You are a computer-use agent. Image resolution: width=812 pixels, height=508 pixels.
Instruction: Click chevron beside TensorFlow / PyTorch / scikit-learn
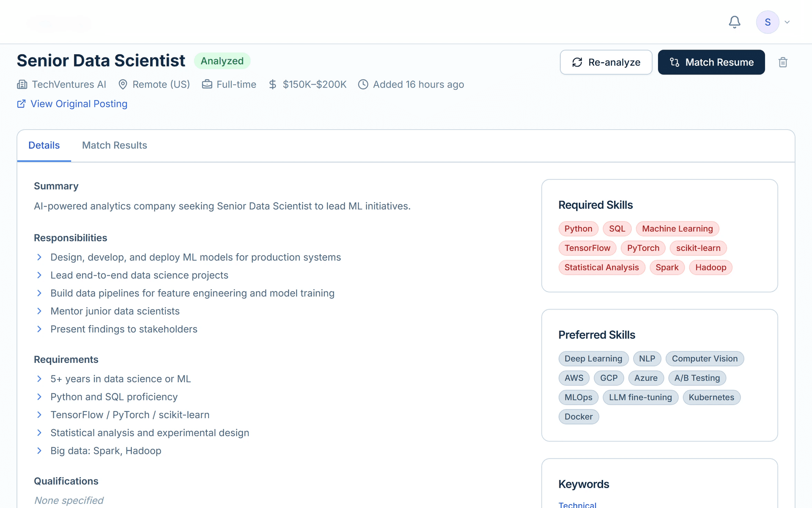point(39,415)
